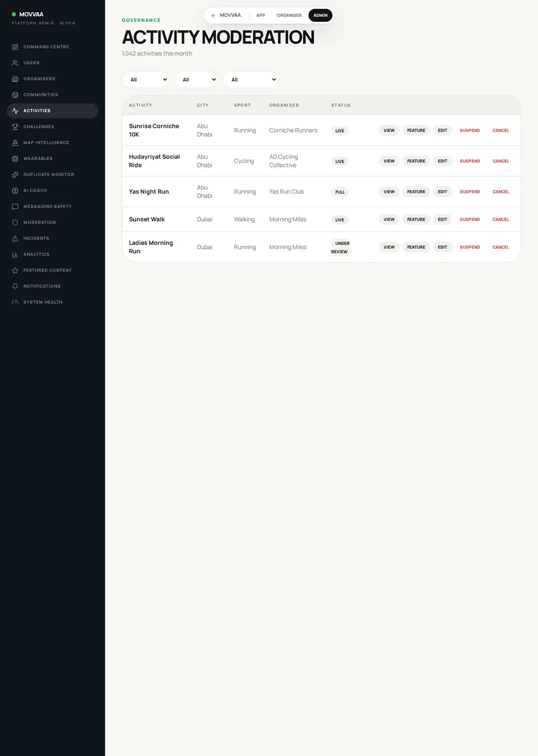Open the first All filter dropdown

[x=146, y=80]
